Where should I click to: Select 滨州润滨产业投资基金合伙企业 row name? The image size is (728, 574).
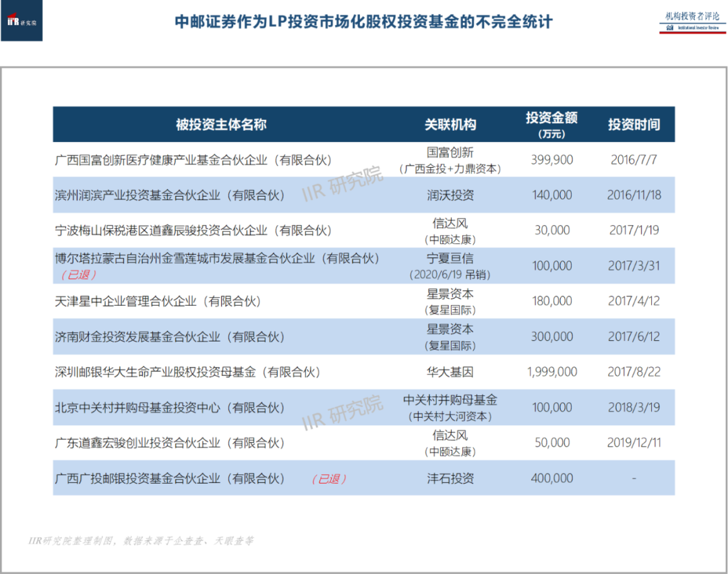[x=169, y=195]
